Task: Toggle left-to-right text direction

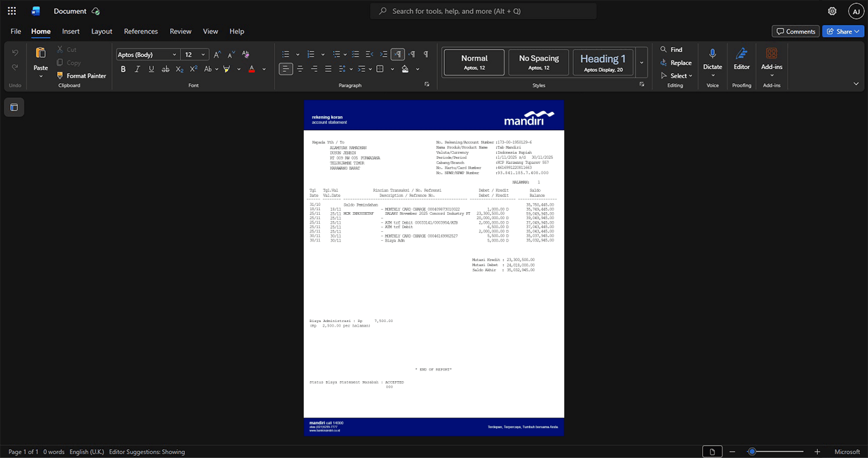Action: tap(398, 55)
